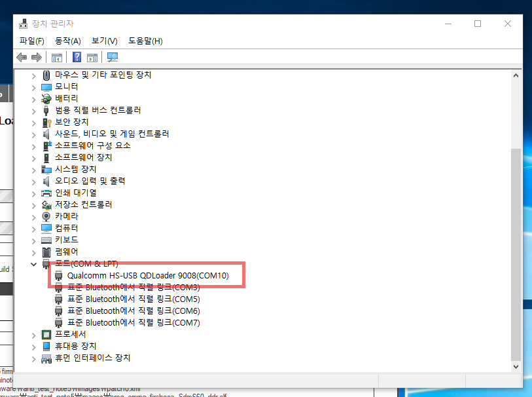Viewport: 532px width, 397px height.
Task: Click the key icon beside 보안 장치
Action: coord(46,123)
